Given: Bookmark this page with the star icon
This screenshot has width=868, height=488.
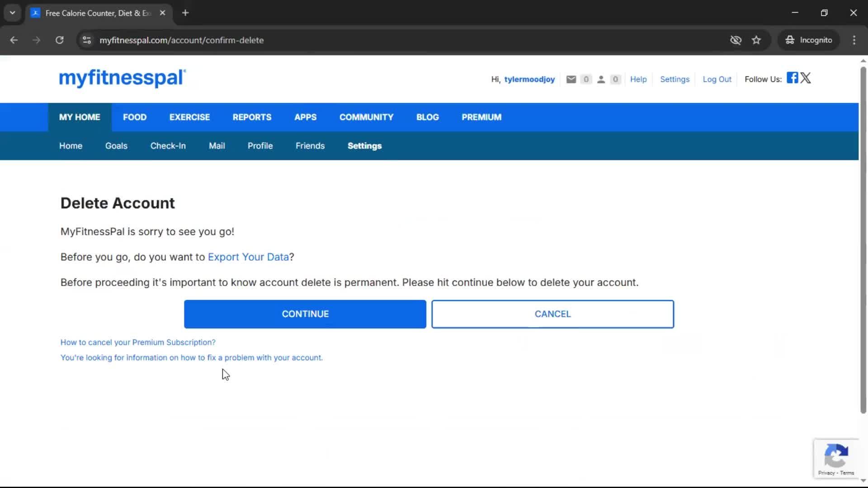Looking at the screenshot, I should pos(756,40).
